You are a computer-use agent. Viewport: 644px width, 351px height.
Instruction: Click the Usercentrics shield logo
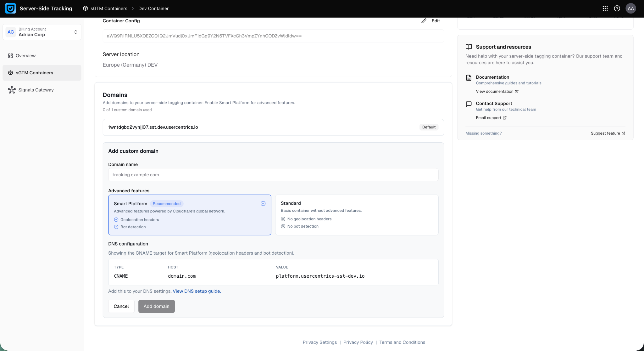10,8
